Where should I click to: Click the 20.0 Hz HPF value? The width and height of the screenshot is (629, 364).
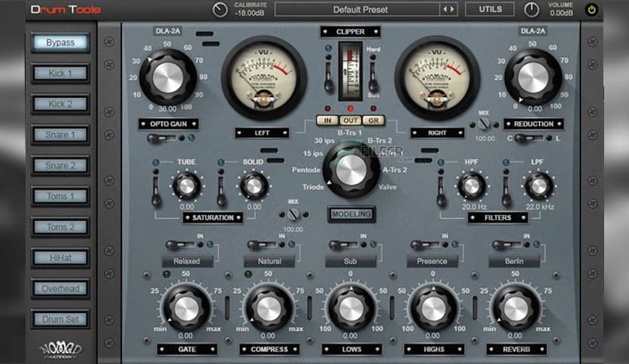pos(474,207)
